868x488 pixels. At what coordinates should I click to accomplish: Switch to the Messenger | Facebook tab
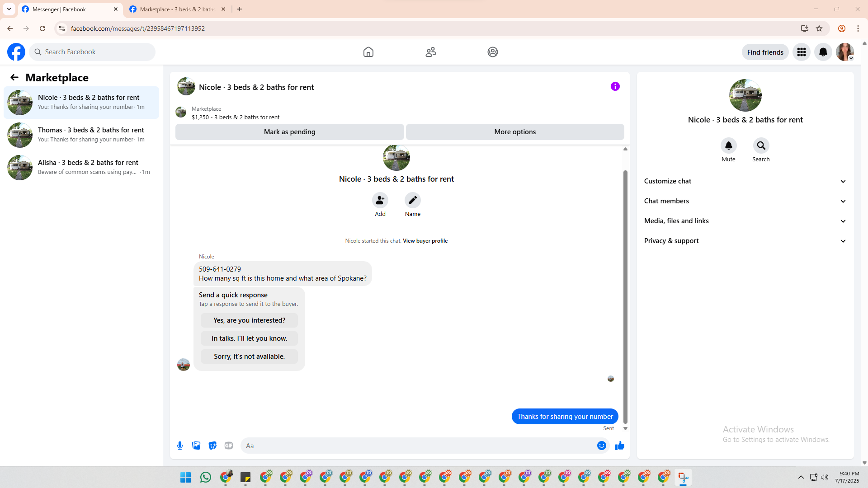point(70,9)
